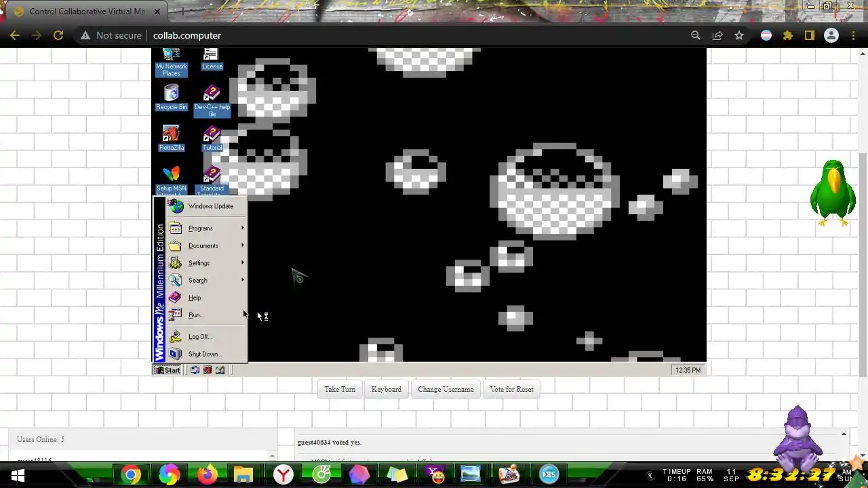Click the striped flag extension icon
The image size is (868, 488).
[x=766, y=35]
